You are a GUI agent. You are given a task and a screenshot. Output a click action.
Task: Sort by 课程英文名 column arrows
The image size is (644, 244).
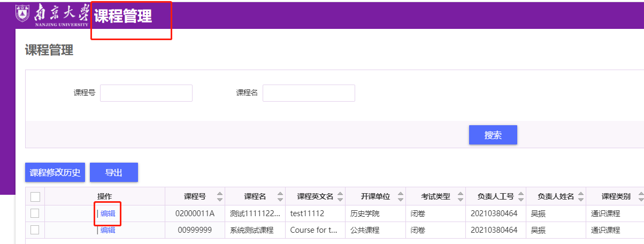339,196
